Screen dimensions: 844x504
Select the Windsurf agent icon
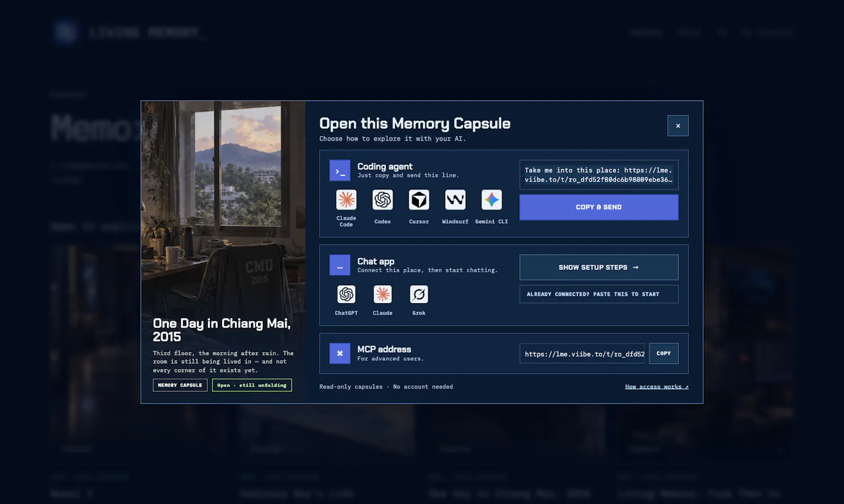(455, 200)
